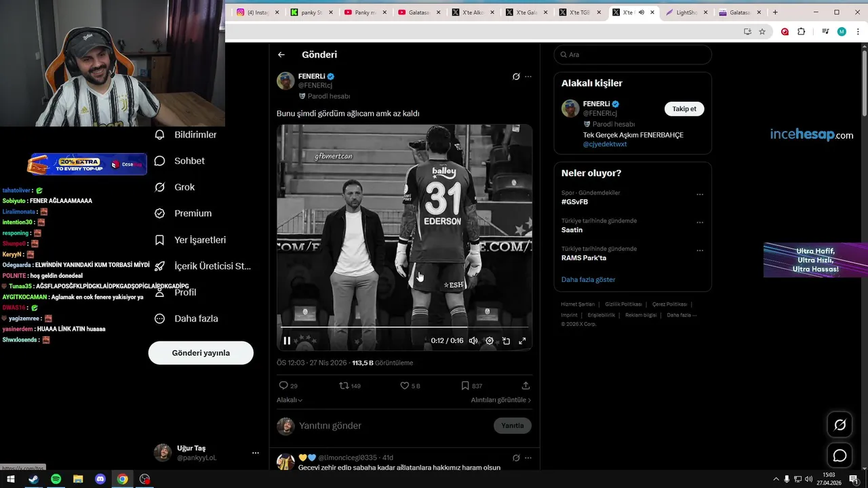Open Chrome media control icon

[x=825, y=31]
